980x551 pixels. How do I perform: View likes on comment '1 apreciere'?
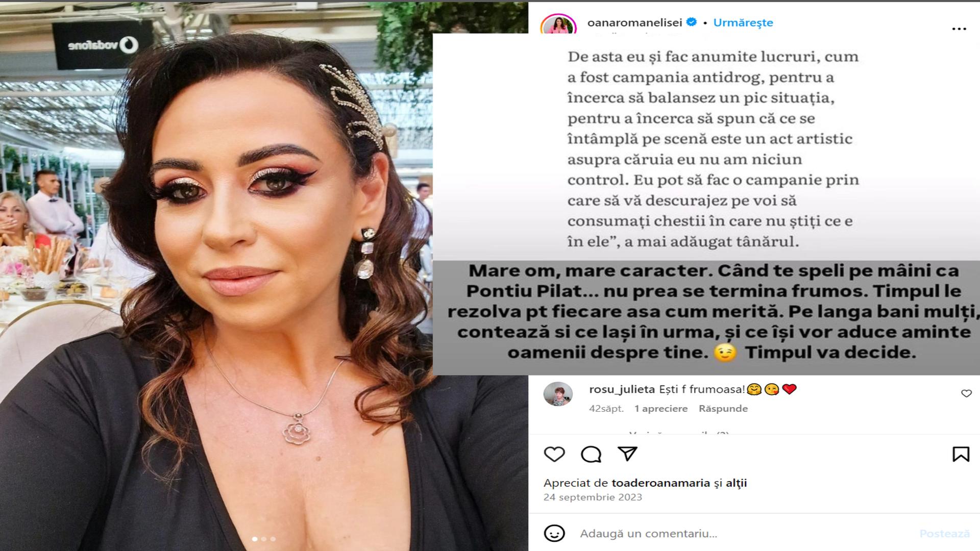tap(661, 409)
